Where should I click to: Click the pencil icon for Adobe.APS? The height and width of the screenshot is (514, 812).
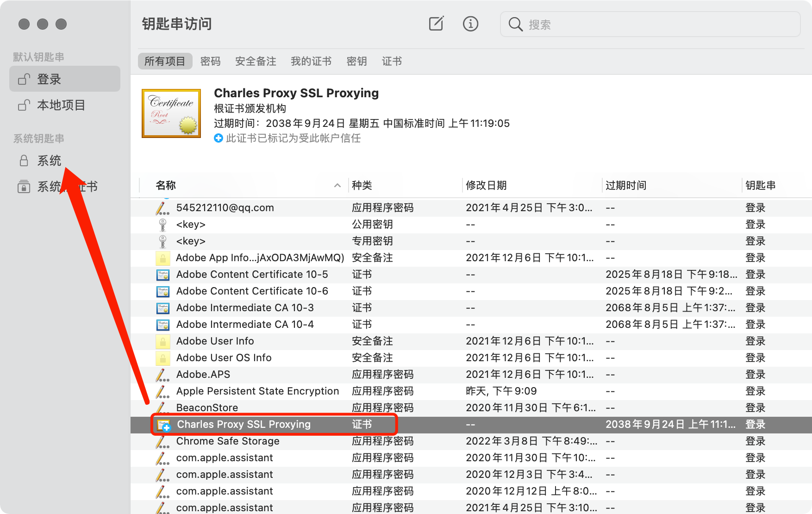pos(162,375)
